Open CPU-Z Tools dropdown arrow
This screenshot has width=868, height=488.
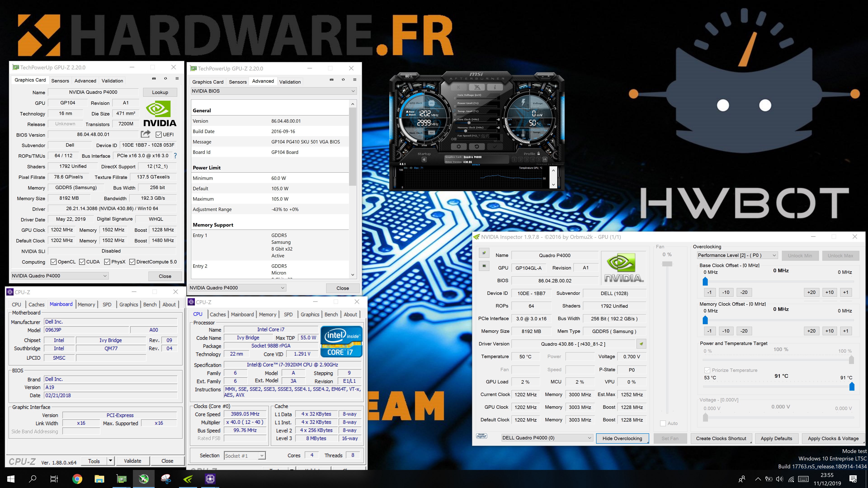(111, 461)
